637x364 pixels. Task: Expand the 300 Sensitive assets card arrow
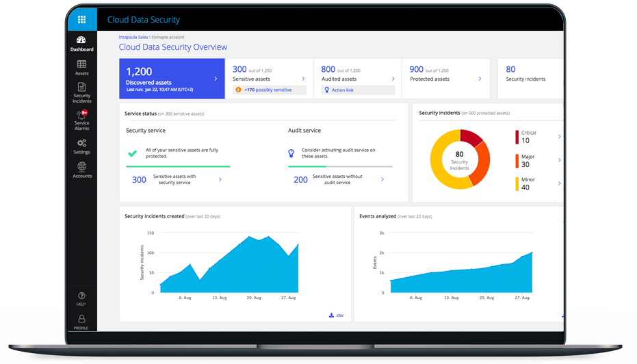click(304, 79)
